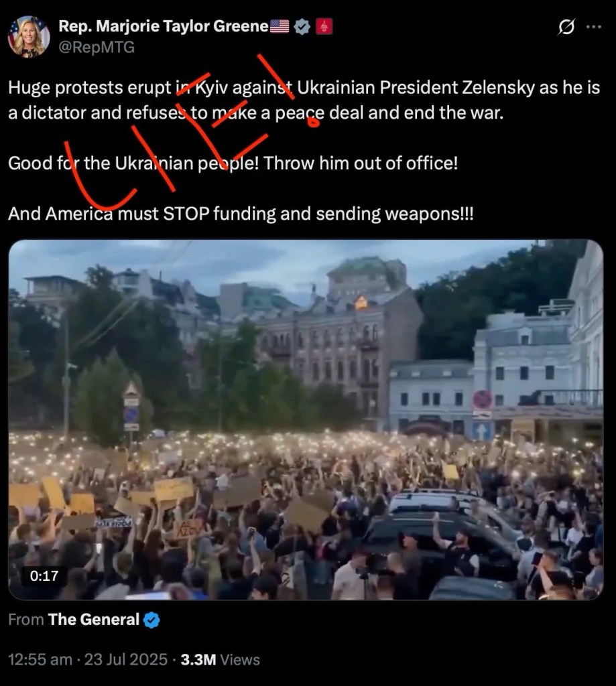Click the 0:17 video duration label
Viewport: 616px width, 686px height.
(x=44, y=575)
